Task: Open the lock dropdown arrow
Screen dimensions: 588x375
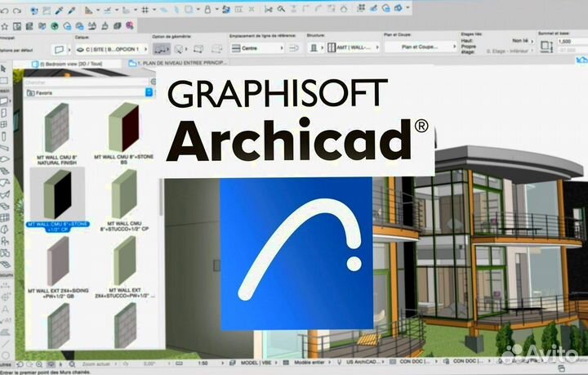Action: (216, 9)
